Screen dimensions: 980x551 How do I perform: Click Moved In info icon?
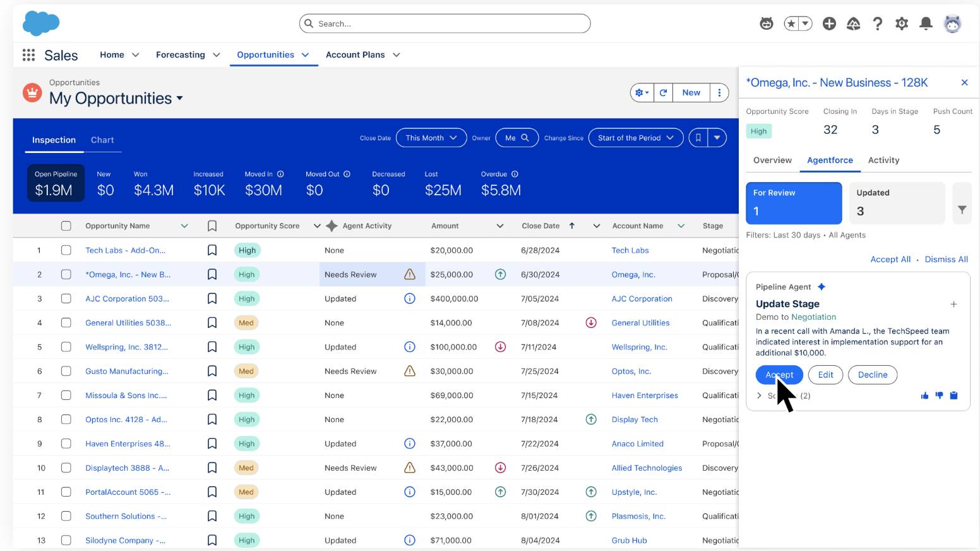pyautogui.click(x=280, y=174)
